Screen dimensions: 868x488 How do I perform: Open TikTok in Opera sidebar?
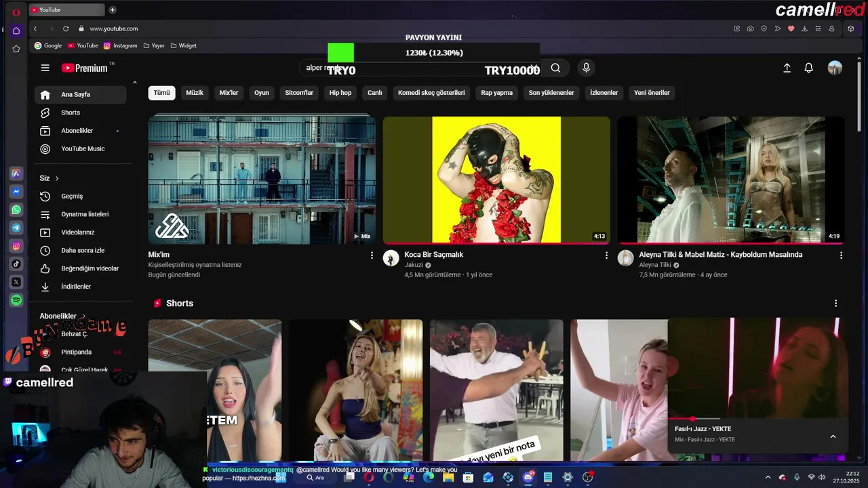click(x=16, y=264)
